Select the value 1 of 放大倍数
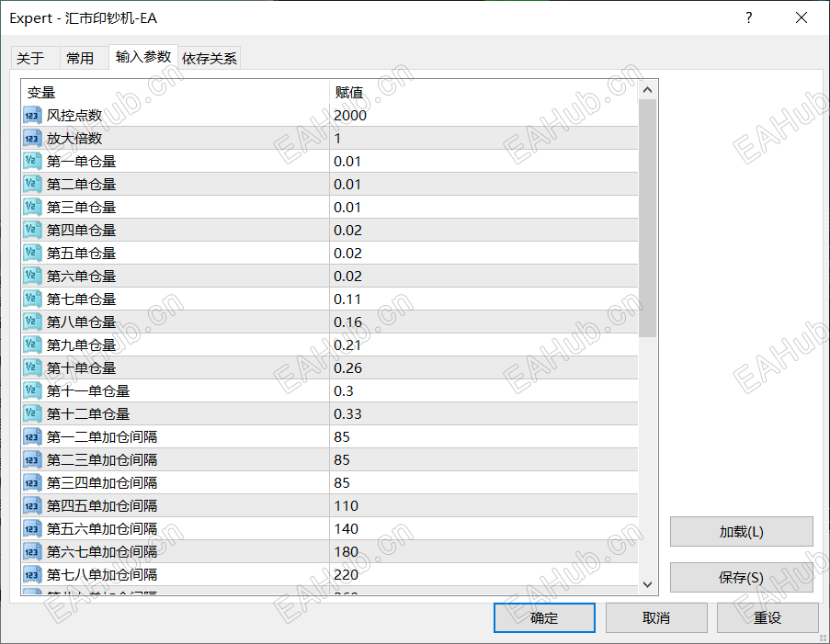 pos(337,138)
